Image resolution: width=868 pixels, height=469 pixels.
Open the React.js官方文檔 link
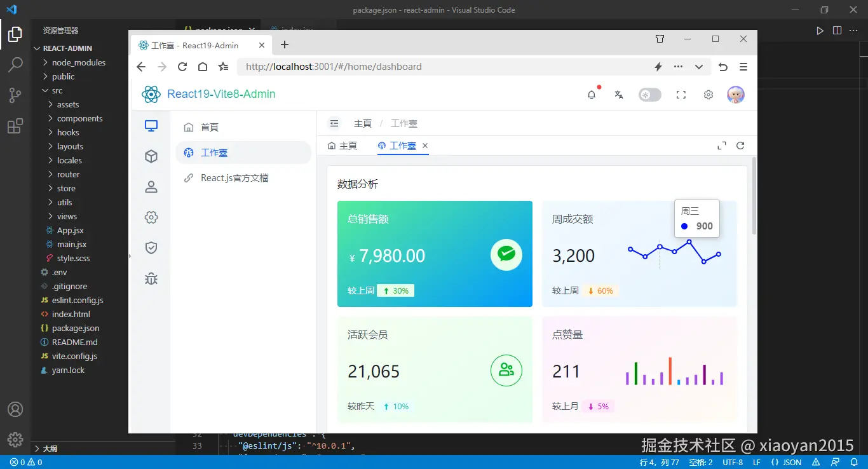coord(243,178)
